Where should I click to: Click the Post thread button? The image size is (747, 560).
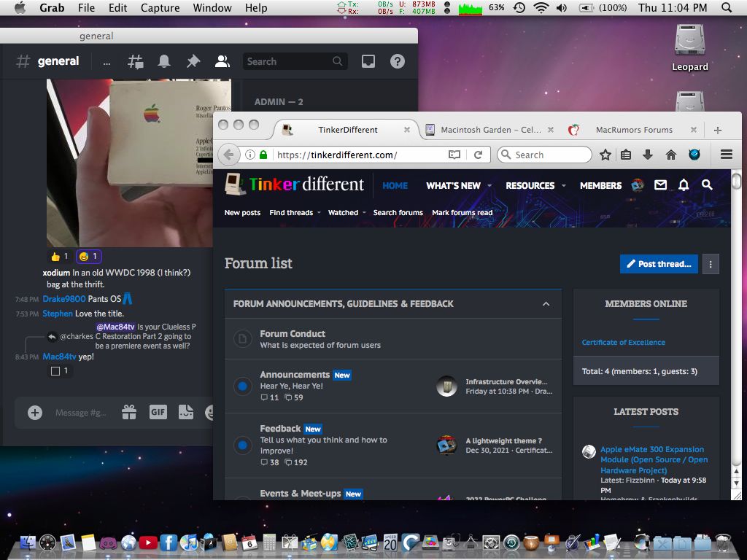(659, 264)
